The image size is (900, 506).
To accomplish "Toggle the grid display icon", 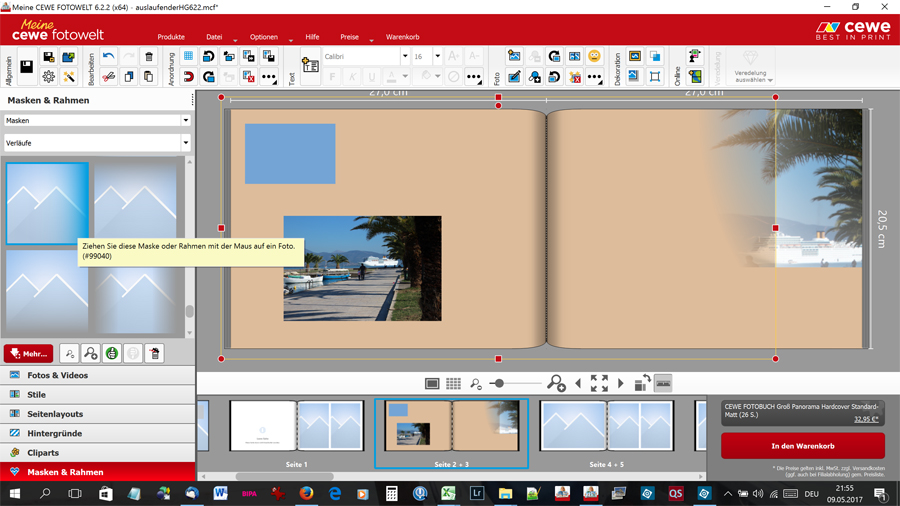I will (x=188, y=57).
